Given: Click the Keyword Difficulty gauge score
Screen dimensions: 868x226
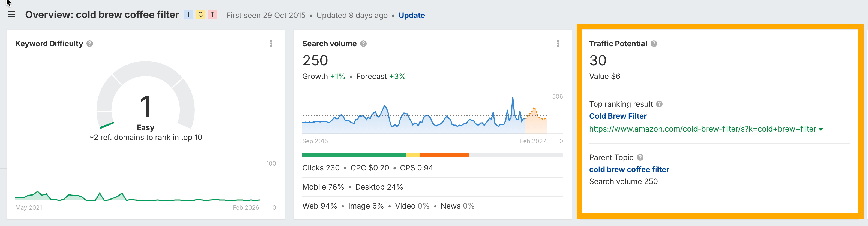Looking at the screenshot, I should click(146, 106).
